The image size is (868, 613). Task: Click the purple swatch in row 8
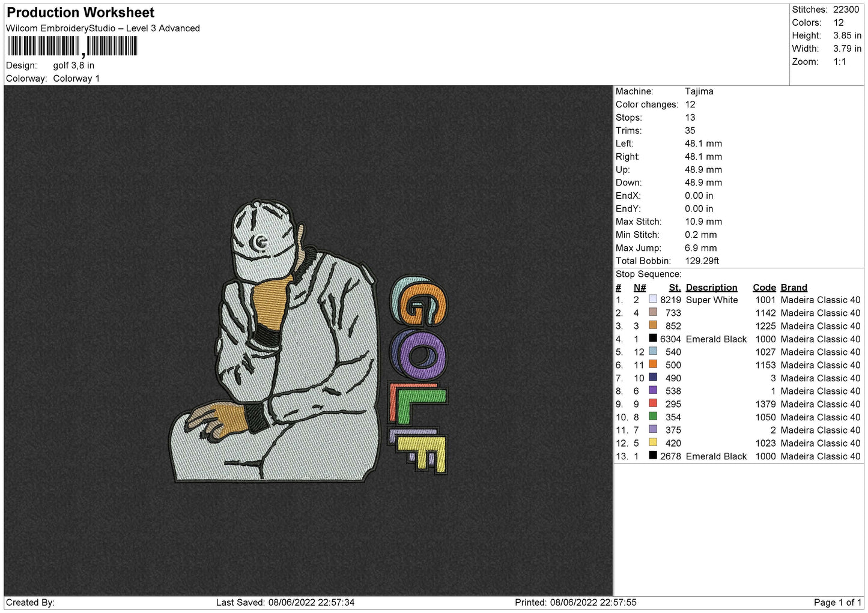point(653,390)
